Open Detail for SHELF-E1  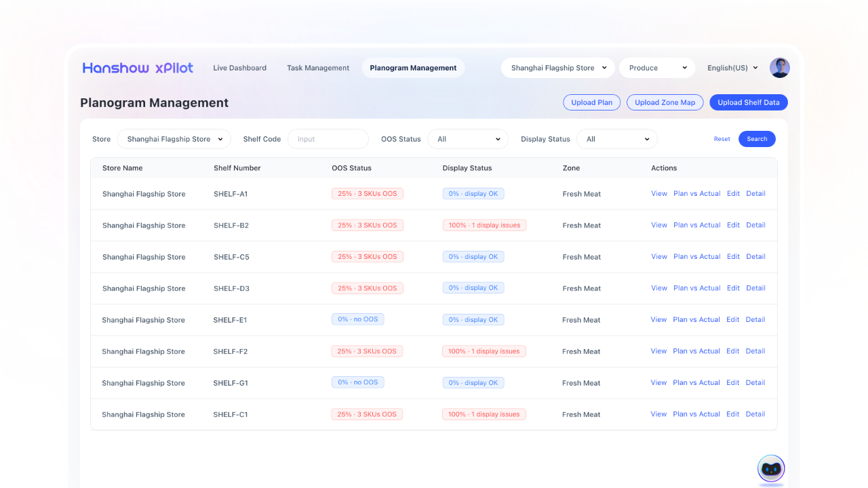pyautogui.click(x=755, y=320)
